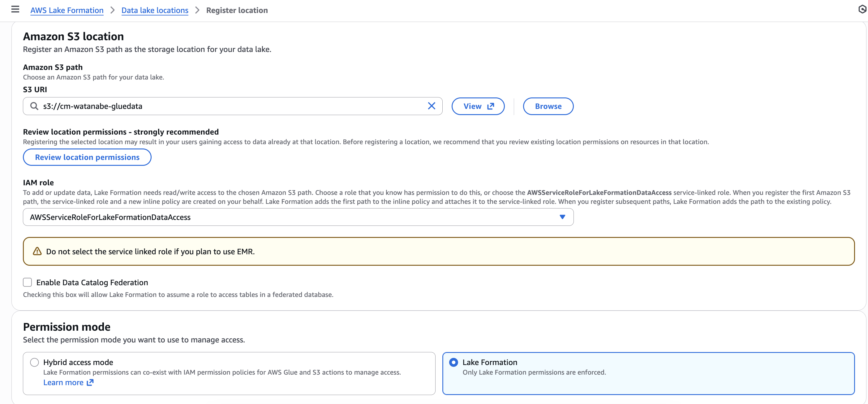Click the Browse button
The width and height of the screenshot is (868, 404).
(x=548, y=106)
